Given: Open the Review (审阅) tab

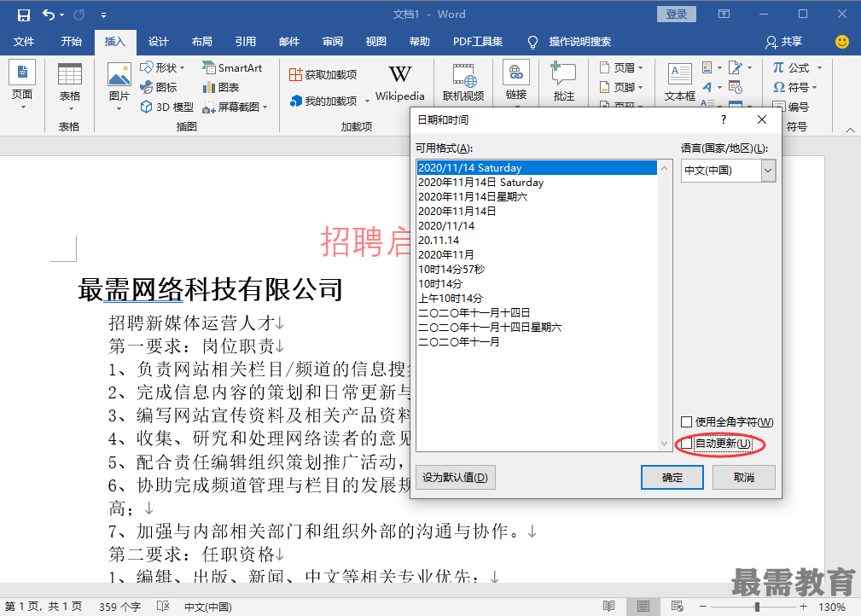Looking at the screenshot, I should (333, 42).
